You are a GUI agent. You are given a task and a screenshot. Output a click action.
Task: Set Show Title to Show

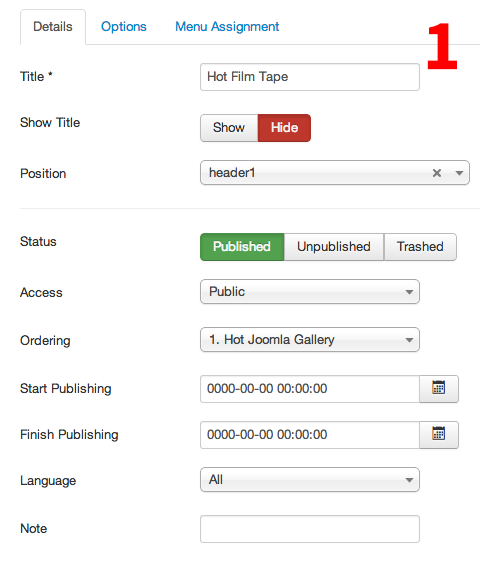pyautogui.click(x=229, y=128)
